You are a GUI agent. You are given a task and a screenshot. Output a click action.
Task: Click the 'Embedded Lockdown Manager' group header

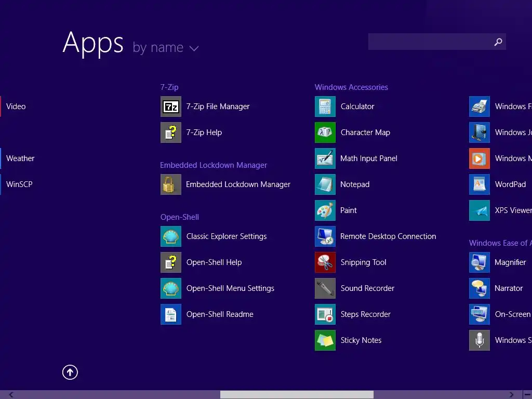click(214, 165)
